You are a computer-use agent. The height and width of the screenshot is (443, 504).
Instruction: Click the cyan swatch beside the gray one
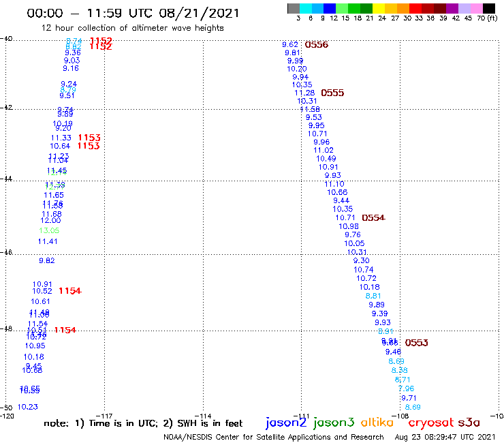[306, 8]
